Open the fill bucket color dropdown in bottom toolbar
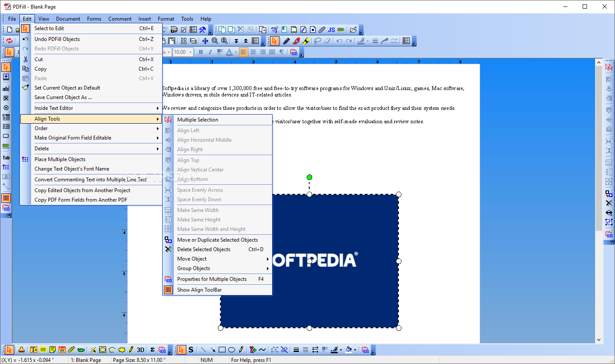Image resolution: width=615 pixels, height=364 pixels. tap(355, 350)
